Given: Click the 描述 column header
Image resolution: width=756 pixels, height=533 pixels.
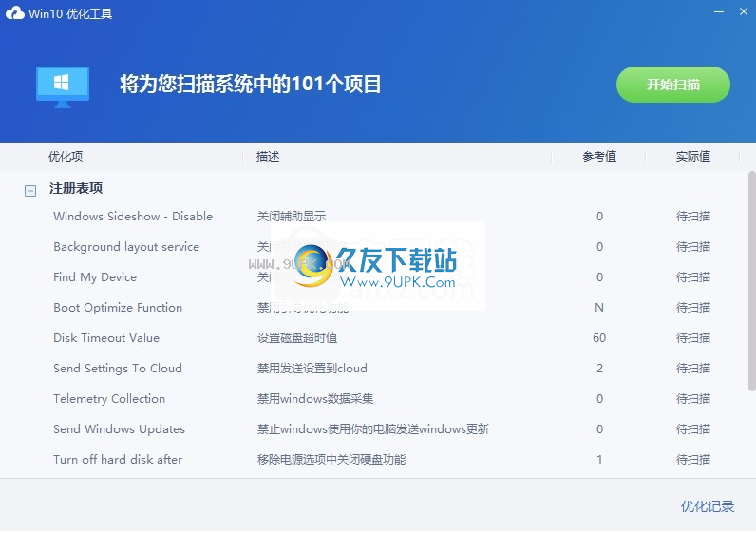Looking at the screenshot, I should coord(268,156).
